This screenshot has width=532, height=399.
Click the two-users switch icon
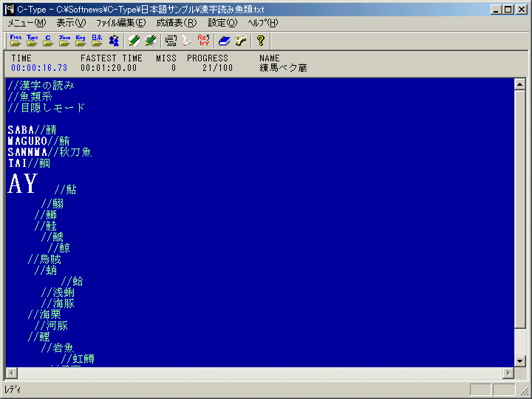point(114,41)
